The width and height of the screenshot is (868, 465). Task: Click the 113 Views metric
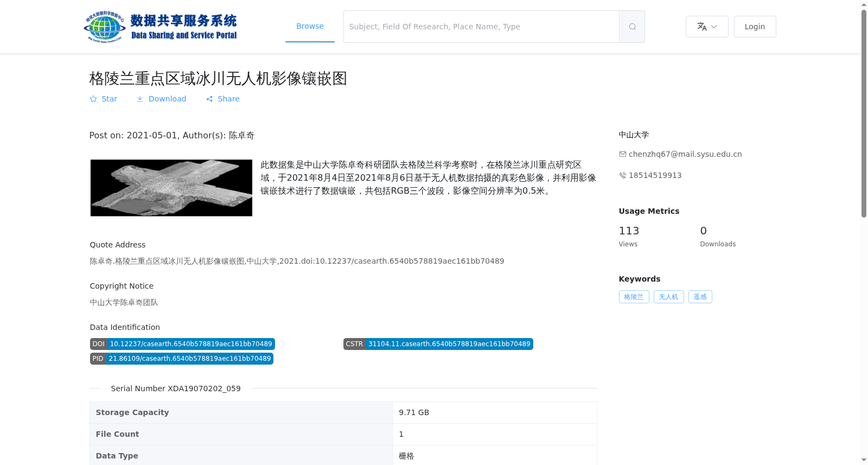(629, 237)
